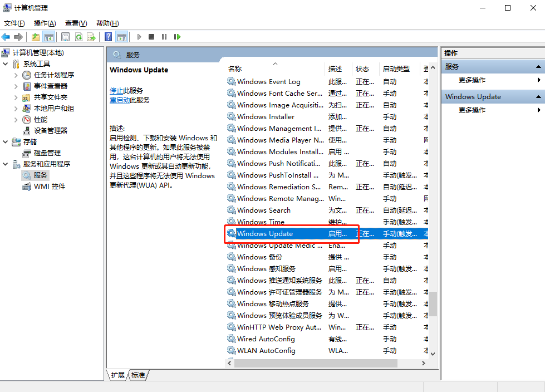Image resolution: width=545 pixels, height=392 pixels.
Task: Collapse the 系统工具 tree node
Action: [x=6, y=64]
